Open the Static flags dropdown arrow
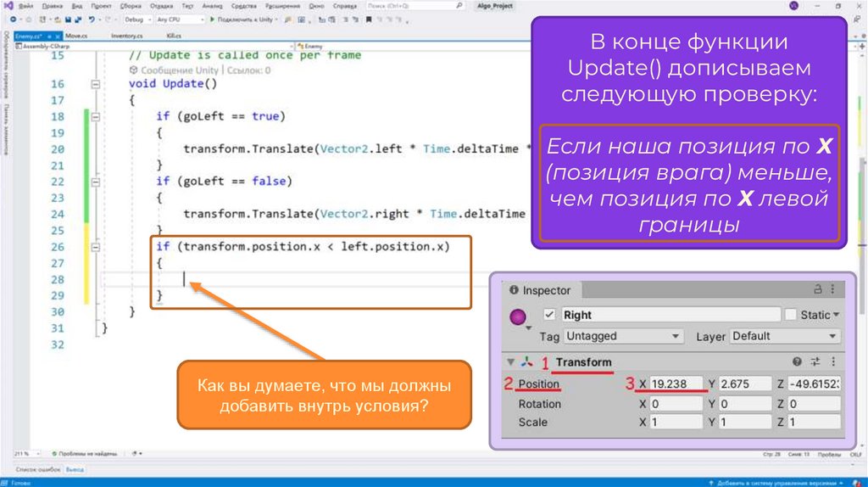 (836, 314)
